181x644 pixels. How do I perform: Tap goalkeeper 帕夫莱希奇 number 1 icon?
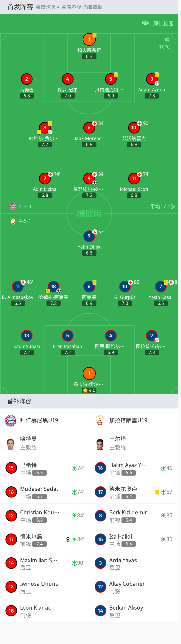pos(89,39)
